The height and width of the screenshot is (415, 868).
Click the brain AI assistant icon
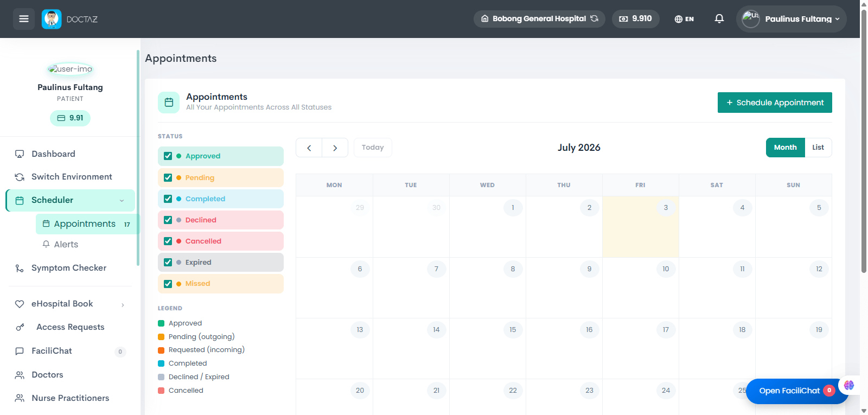(849, 385)
